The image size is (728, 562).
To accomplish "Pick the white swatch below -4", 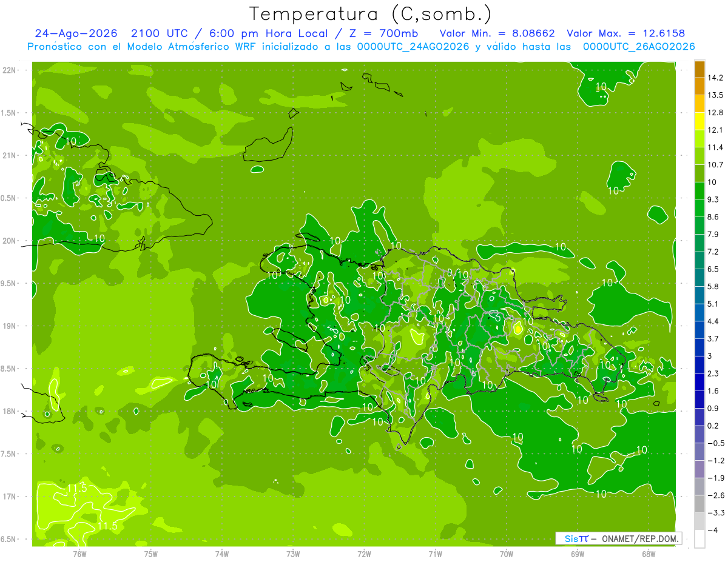I will point(699,539).
